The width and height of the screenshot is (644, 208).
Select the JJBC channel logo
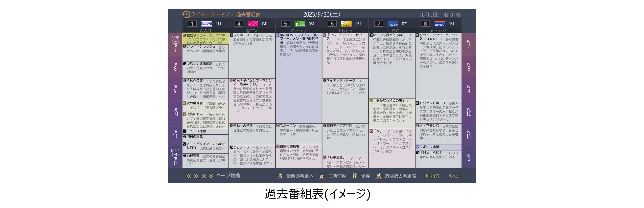pyautogui.click(x=393, y=24)
